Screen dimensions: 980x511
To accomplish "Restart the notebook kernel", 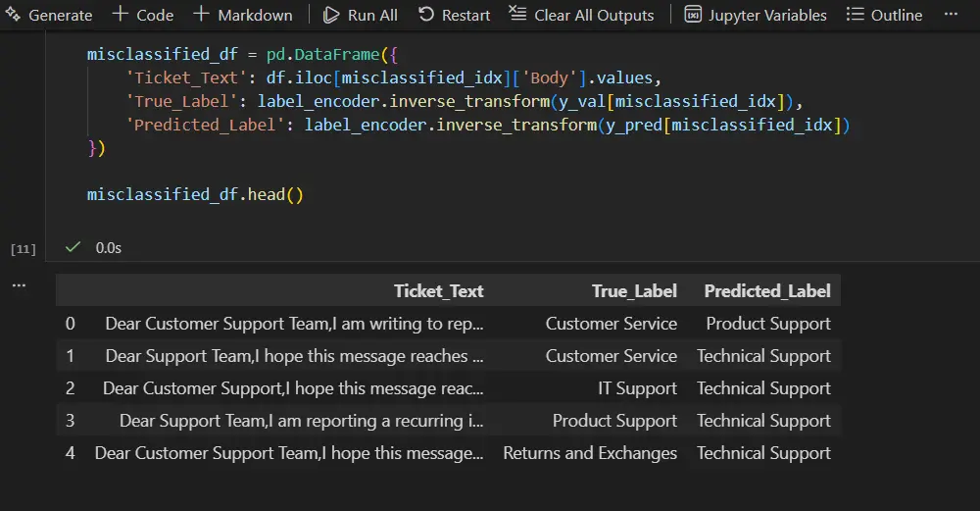I will [x=454, y=15].
